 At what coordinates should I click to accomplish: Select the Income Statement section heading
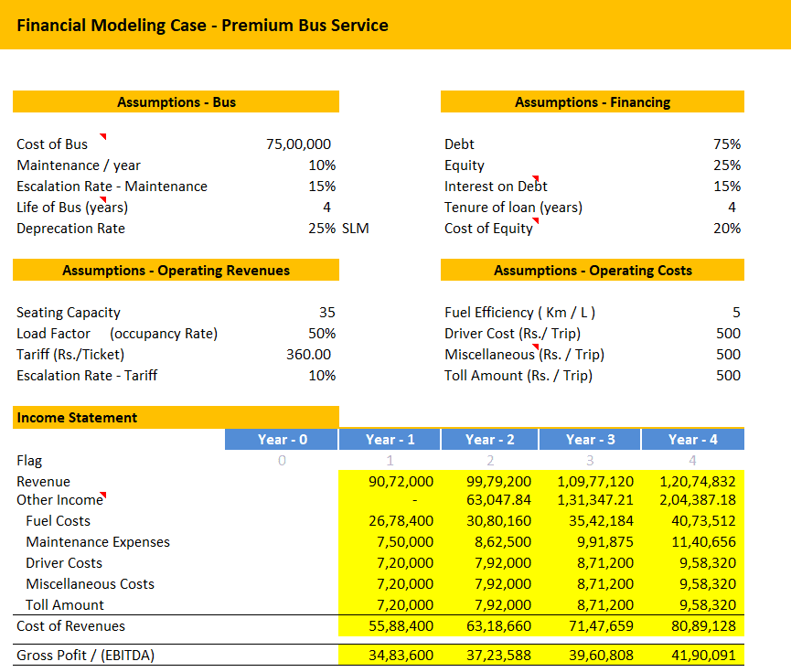click(x=176, y=418)
